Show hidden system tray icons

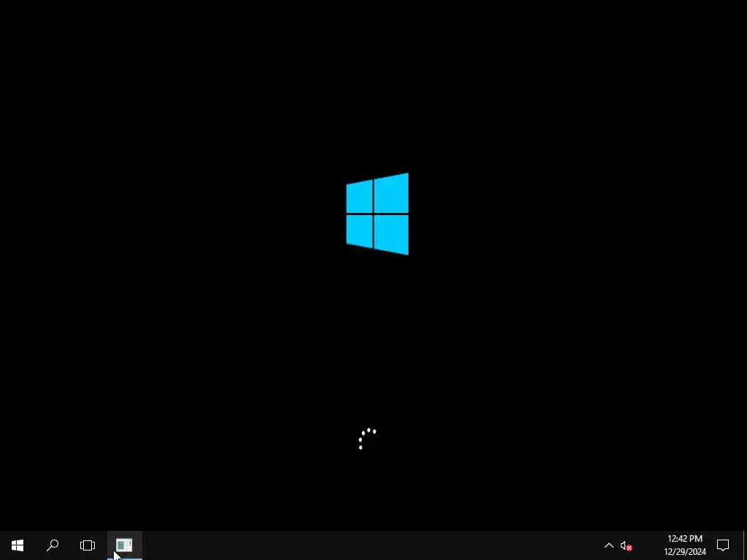[x=609, y=545]
